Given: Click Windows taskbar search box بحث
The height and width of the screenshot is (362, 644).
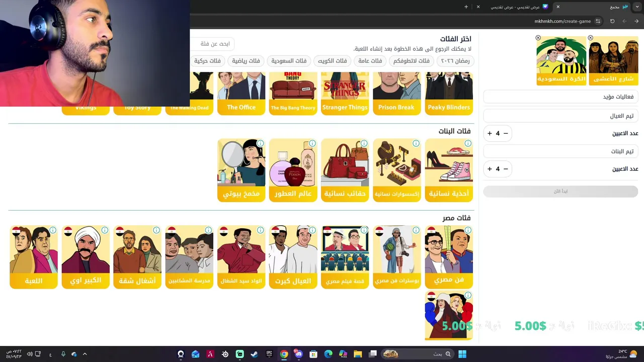Looking at the screenshot, I should 418,354.
